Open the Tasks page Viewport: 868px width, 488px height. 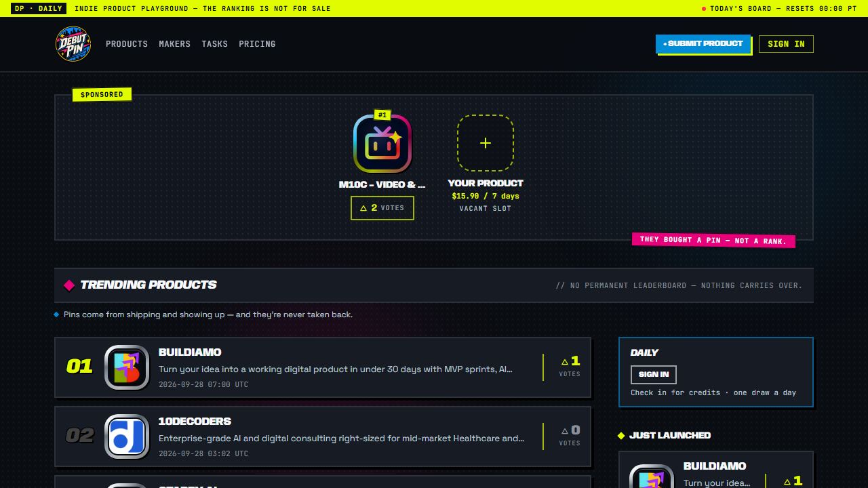click(x=214, y=44)
